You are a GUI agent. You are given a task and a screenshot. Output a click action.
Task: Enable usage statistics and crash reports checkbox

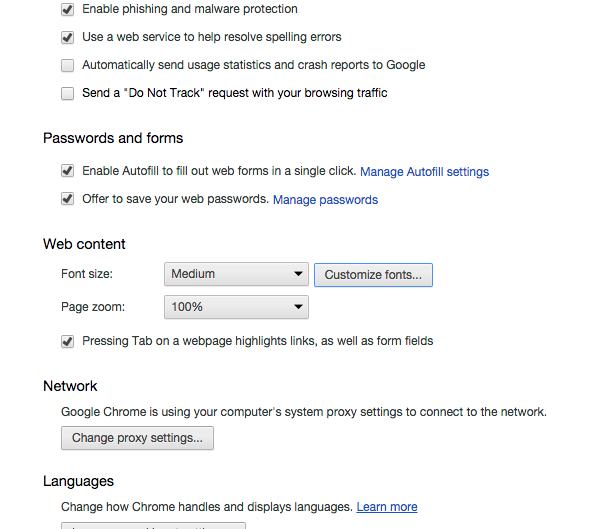pos(67,65)
